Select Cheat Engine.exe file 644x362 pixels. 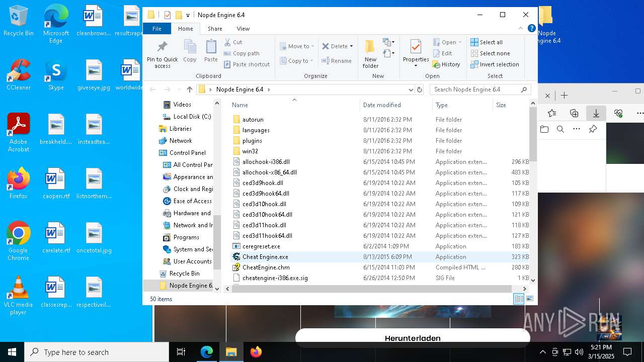pos(265,257)
